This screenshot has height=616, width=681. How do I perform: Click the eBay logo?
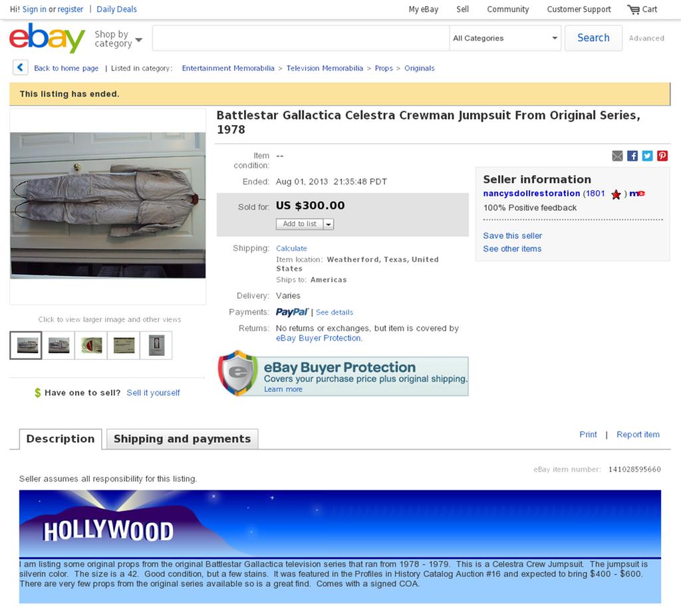point(47,38)
